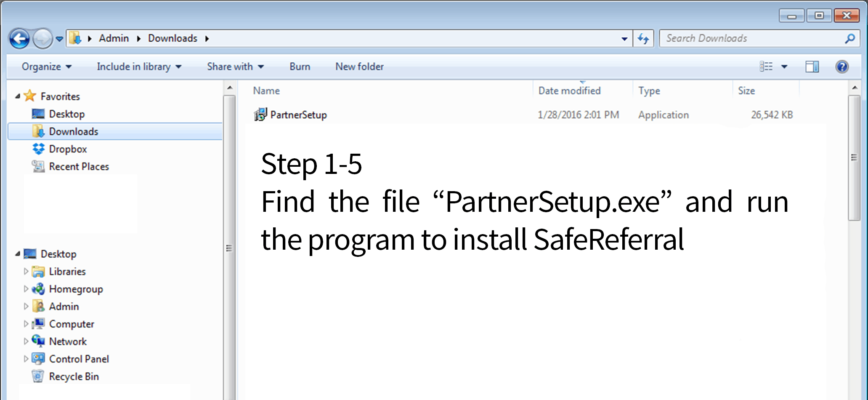Click the Refresh button beside address bar
This screenshot has height=400, width=868.
(643, 39)
